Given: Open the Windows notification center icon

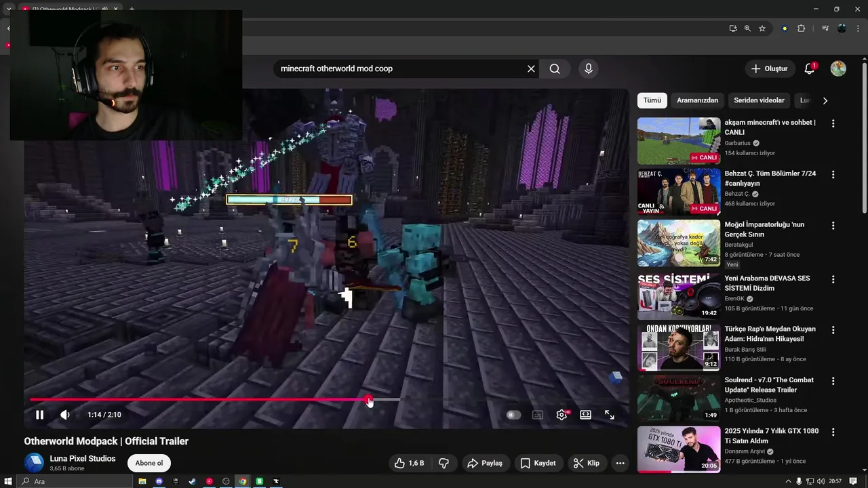Looking at the screenshot, I should [852, 481].
